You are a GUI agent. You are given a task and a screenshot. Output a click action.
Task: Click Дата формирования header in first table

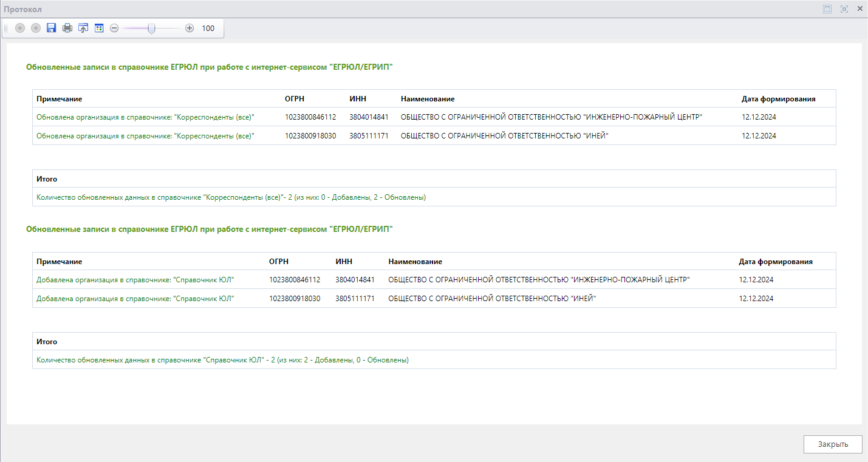click(778, 99)
